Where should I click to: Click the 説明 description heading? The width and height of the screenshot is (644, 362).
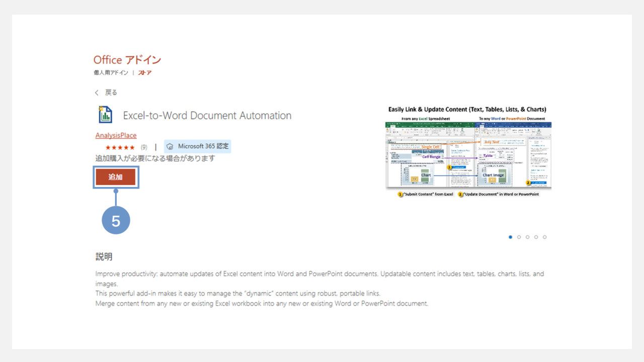[104, 257]
